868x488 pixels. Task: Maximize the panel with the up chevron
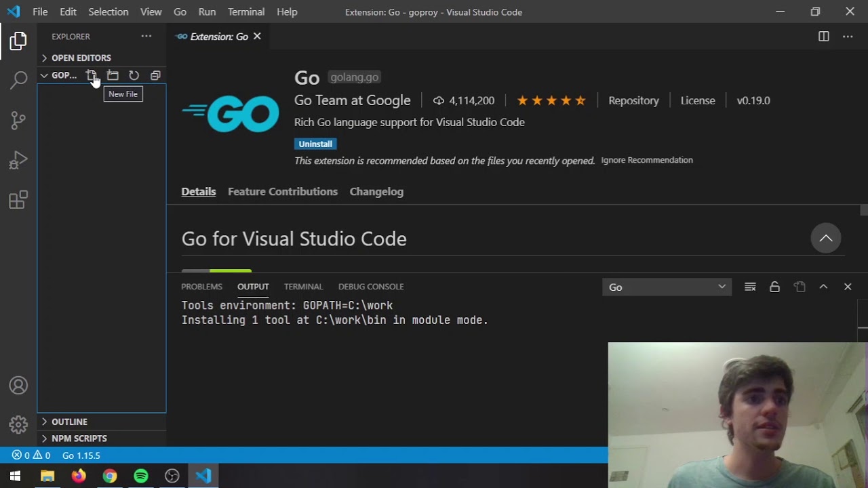(823, 287)
